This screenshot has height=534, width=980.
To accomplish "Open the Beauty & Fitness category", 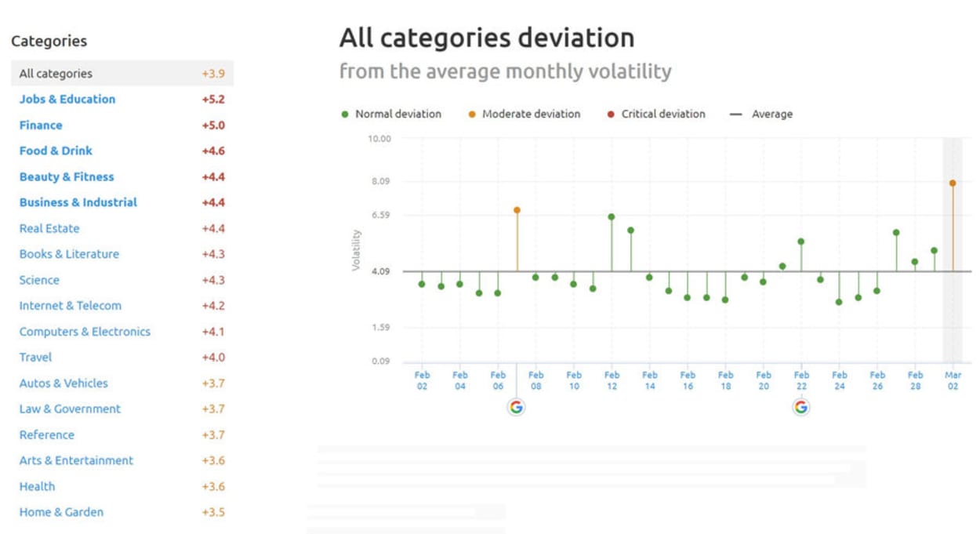I will point(67,176).
